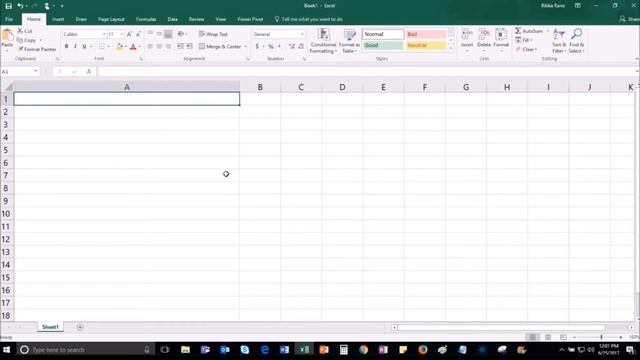The height and width of the screenshot is (360, 640).
Task: Switch to the Insert tab
Action: 58,19
